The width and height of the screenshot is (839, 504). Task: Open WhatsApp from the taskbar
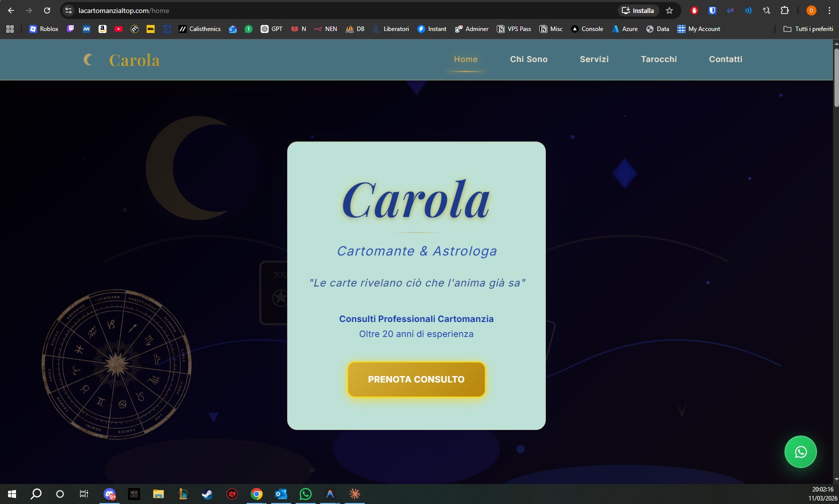coord(306,494)
